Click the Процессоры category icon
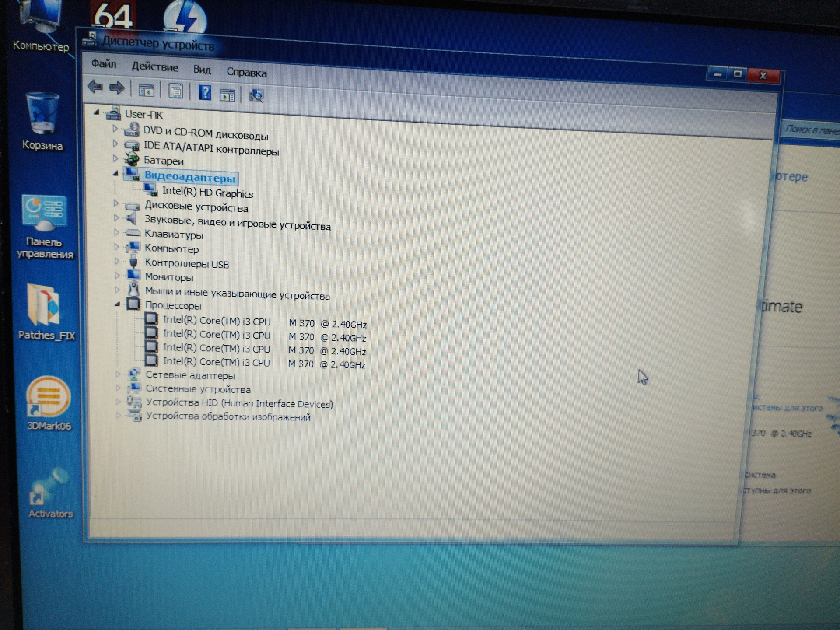The width and height of the screenshot is (840, 630). pyautogui.click(x=133, y=304)
